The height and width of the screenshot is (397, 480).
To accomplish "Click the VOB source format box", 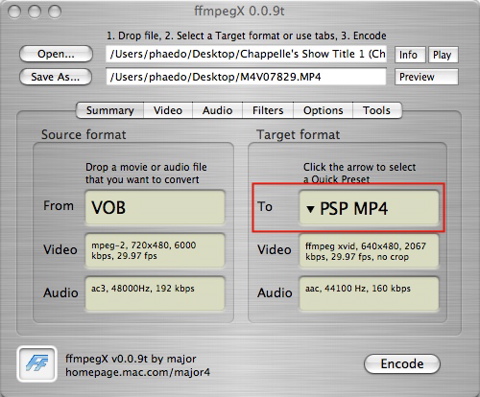I will tap(155, 207).
